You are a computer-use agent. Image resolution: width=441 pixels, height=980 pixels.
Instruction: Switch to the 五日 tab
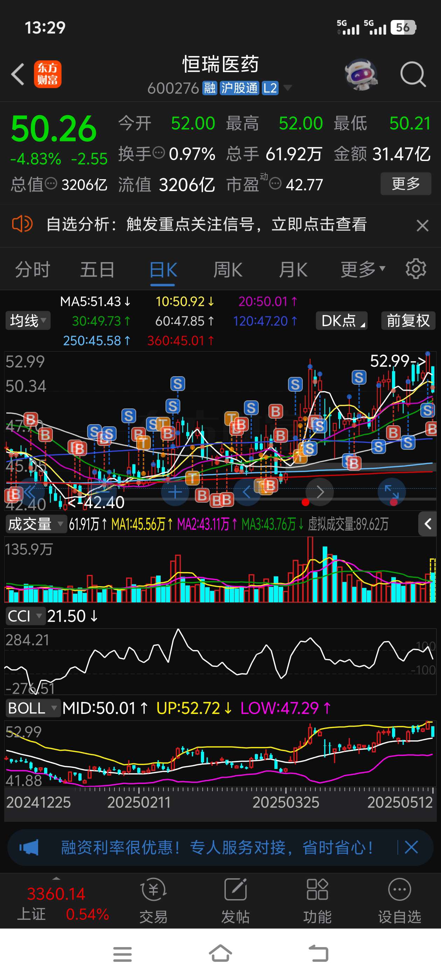[97, 270]
